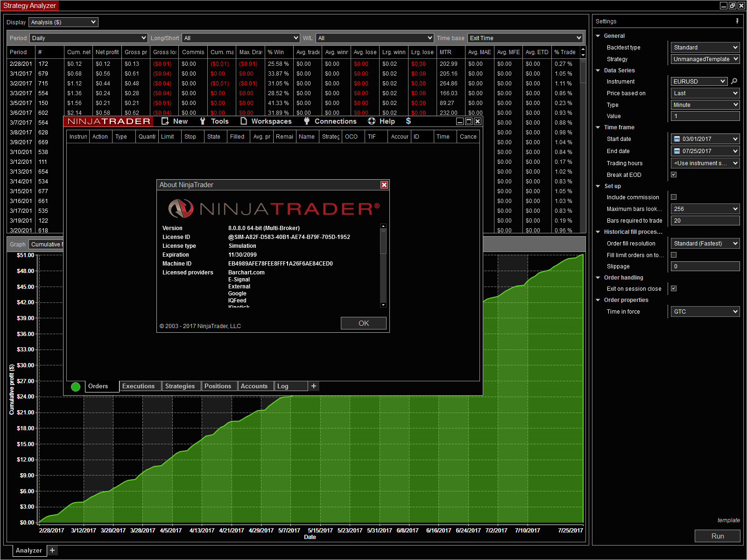Toggle the Break at EOD checkbox
This screenshot has width=747, height=560.
click(674, 175)
